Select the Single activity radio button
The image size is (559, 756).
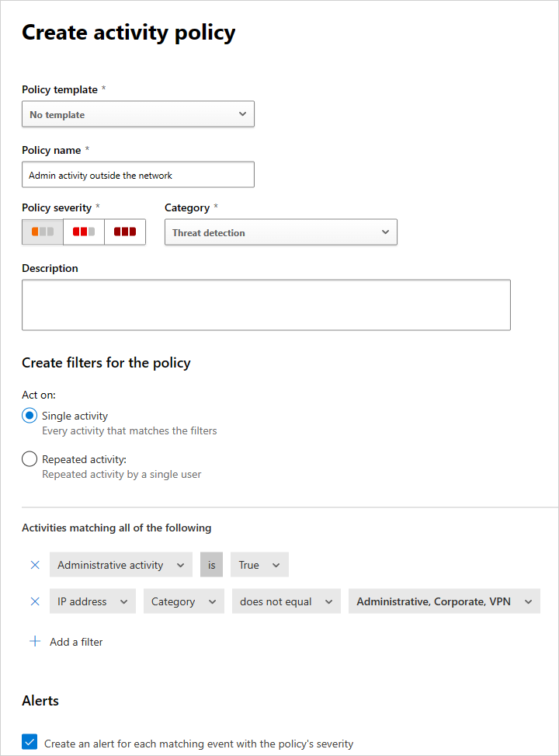point(29,416)
